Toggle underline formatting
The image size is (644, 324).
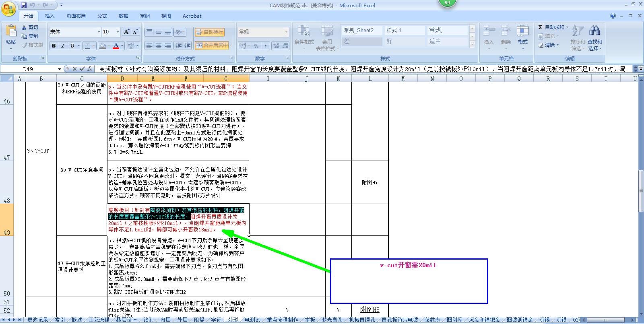[72, 46]
